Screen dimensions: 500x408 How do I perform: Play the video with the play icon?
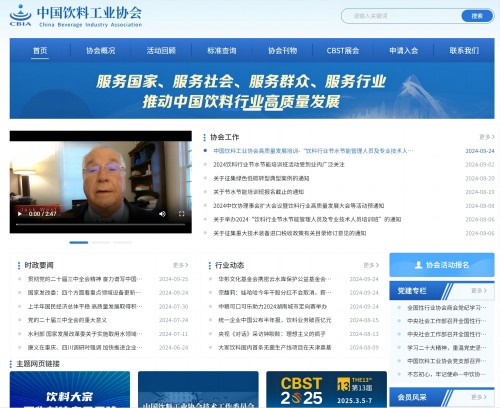(x=19, y=214)
